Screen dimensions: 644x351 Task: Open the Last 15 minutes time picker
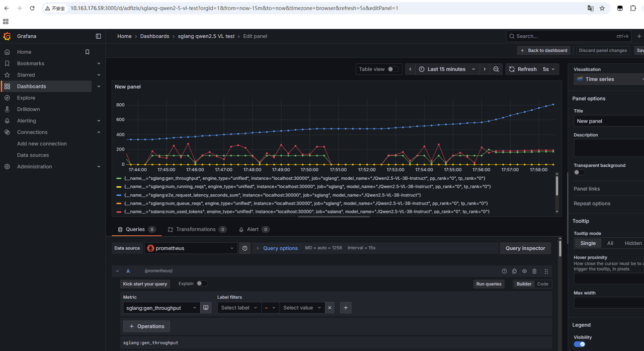(447, 69)
